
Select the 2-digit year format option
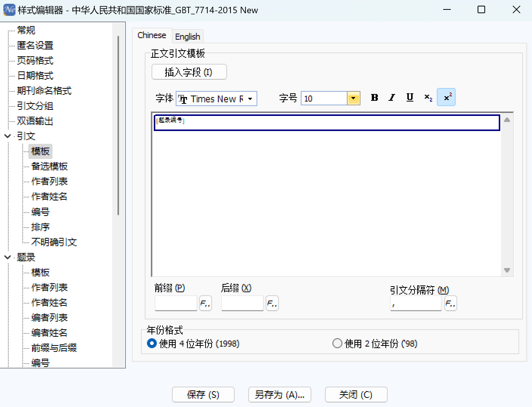pos(337,343)
